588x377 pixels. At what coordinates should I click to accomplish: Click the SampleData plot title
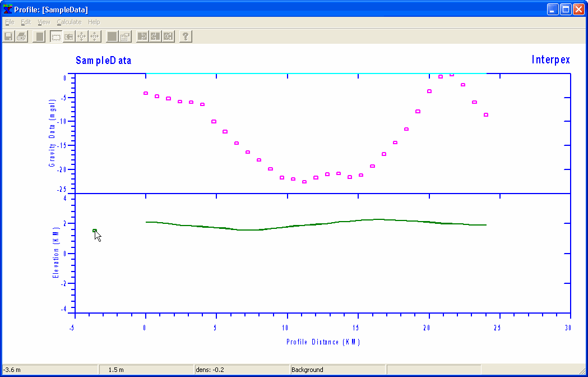pos(104,60)
